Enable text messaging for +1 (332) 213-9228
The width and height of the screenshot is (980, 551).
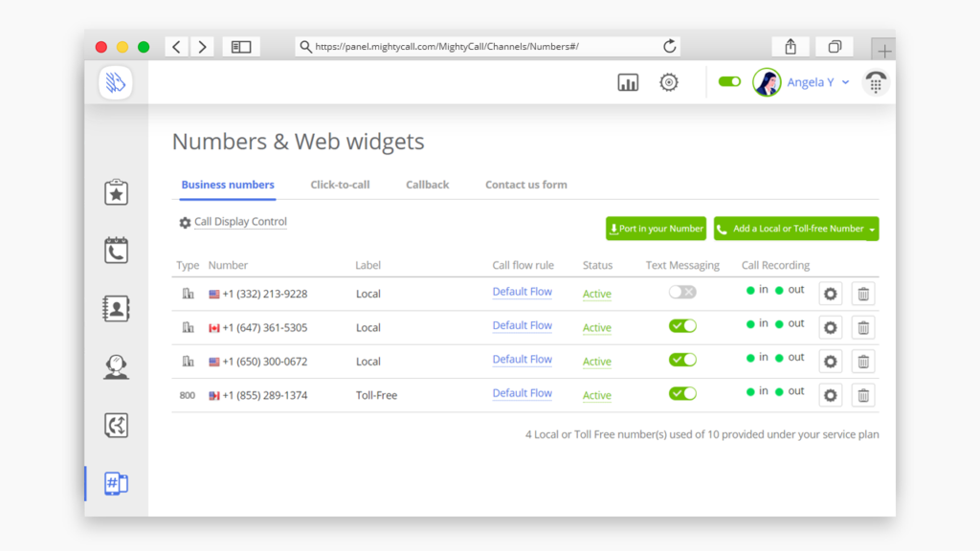click(682, 292)
